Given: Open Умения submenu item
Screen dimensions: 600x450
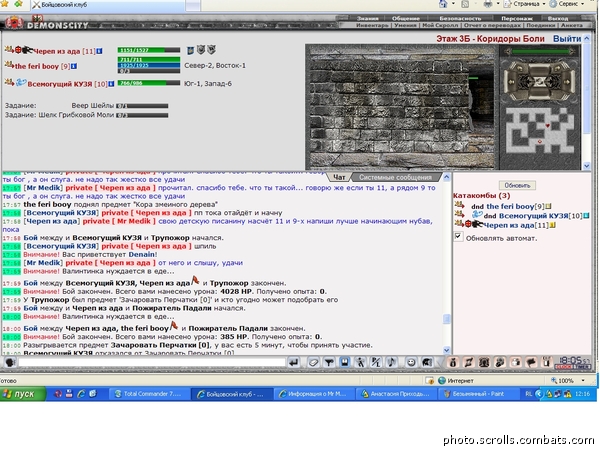Looking at the screenshot, I should point(405,25).
